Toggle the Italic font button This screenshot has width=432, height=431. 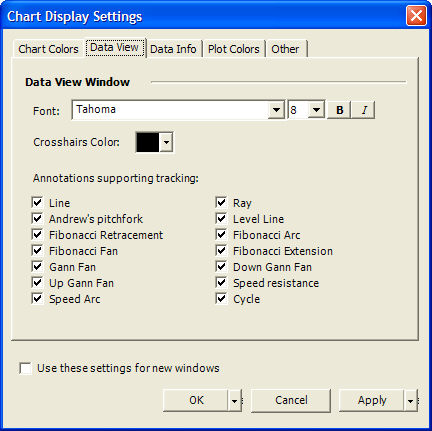tap(363, 110)
